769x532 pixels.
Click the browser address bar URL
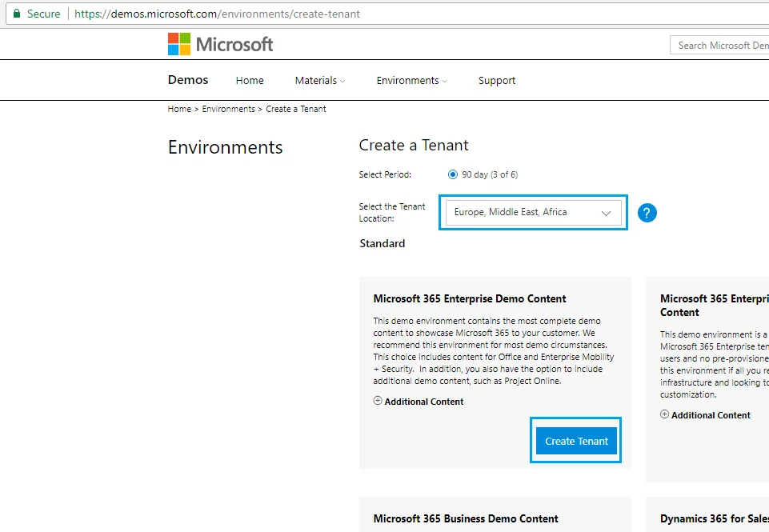217,14
